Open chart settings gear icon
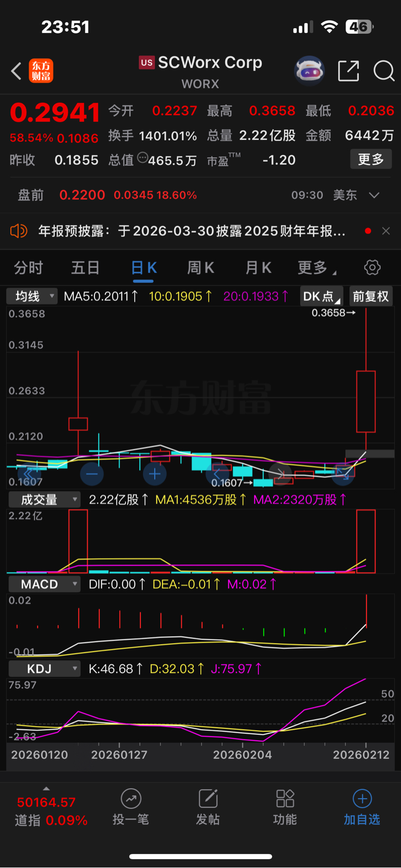 [x=372, y=268]
